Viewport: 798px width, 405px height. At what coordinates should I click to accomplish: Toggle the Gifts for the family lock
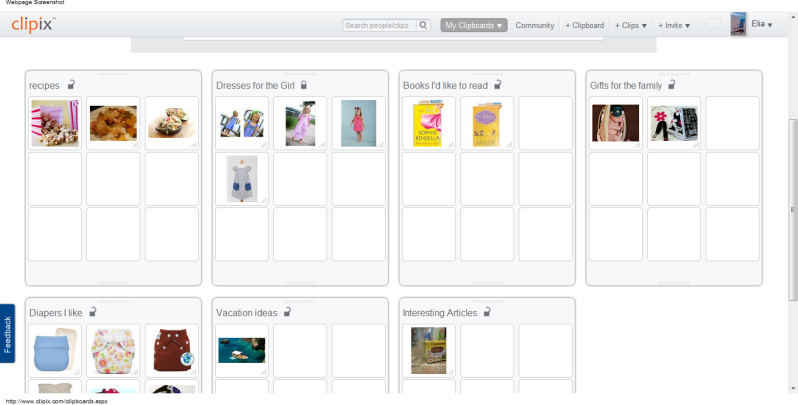[x=672, y=84]
